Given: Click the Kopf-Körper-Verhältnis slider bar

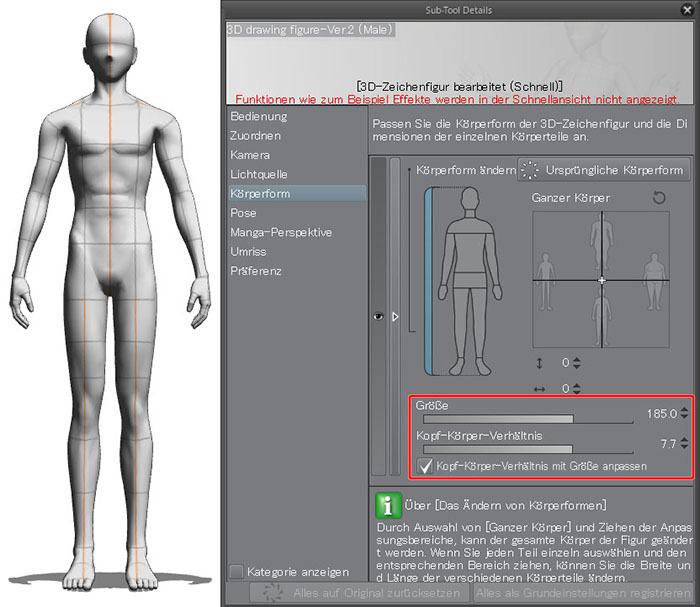Looking at the screenshot, I should (528, 449).
